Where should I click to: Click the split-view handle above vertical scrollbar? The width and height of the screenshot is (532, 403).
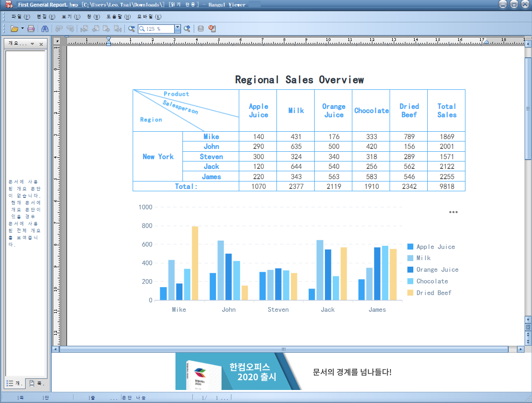pyautogui.click(x=528, y=38)
